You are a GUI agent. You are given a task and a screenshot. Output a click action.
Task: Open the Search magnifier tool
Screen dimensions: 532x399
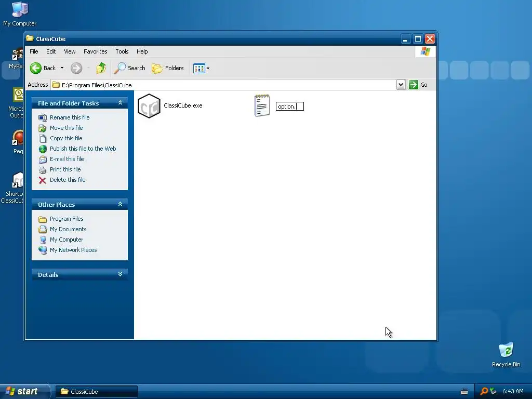click(x=129, y=68)
